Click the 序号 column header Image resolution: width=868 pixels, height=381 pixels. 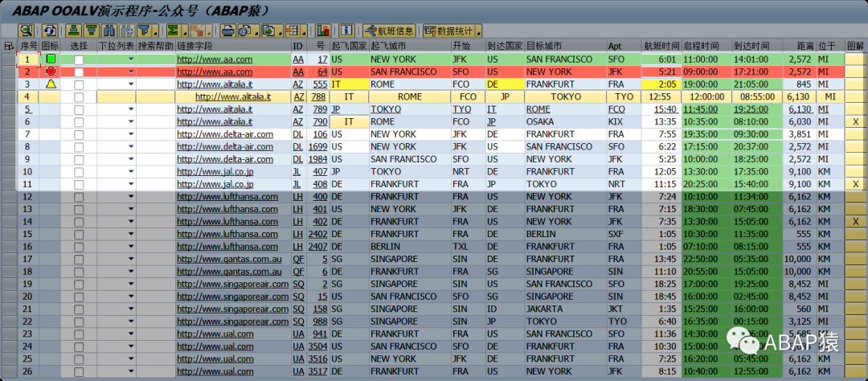pos(29,45)
